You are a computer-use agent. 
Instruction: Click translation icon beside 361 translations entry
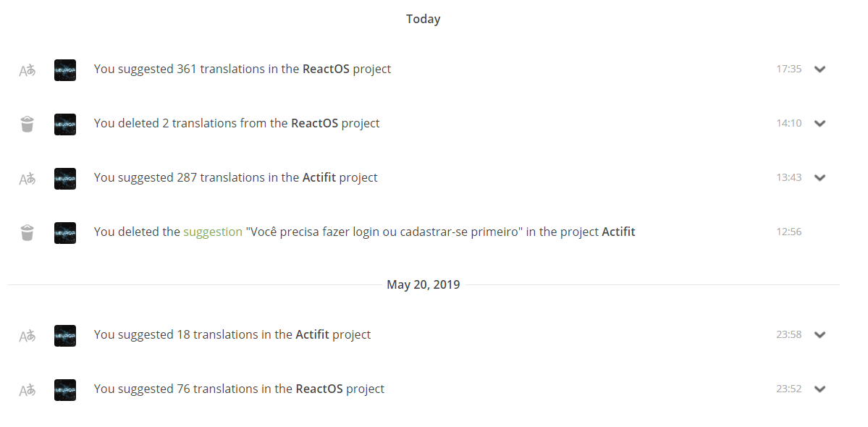point(27,70)
